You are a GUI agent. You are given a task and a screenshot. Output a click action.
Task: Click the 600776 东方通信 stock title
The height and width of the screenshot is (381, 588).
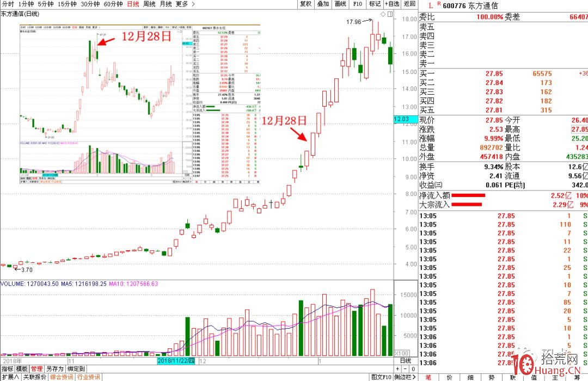(470, 5)
